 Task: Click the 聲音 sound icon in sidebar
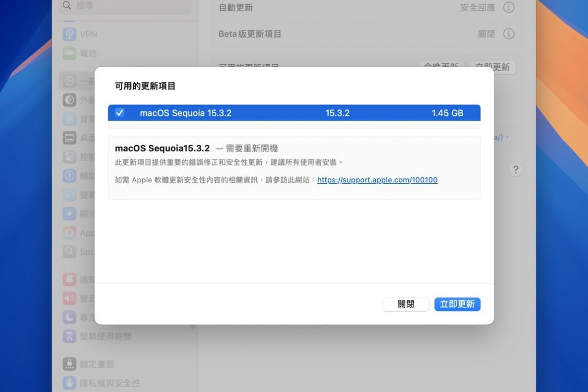click(x=69, y=299)
